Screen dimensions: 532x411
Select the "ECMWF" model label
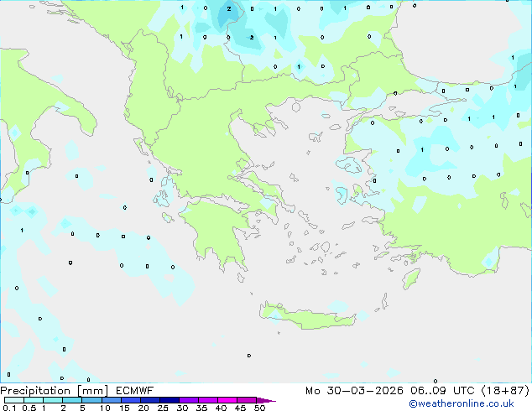click(x=135, y=391)
